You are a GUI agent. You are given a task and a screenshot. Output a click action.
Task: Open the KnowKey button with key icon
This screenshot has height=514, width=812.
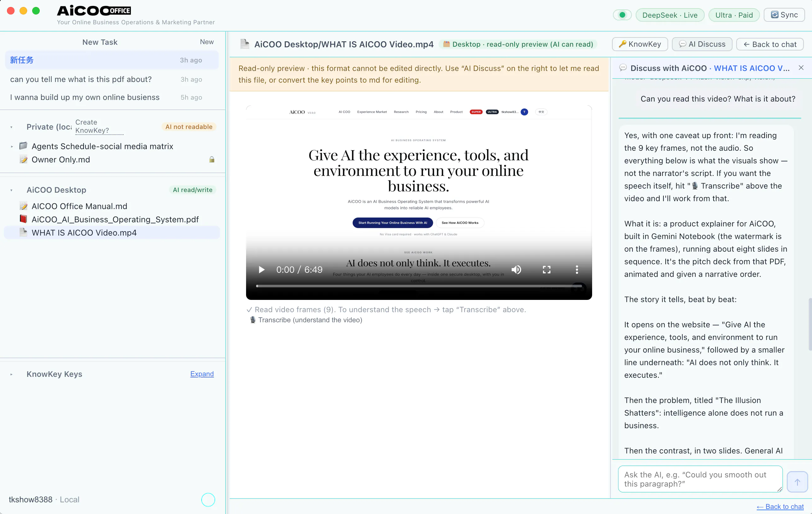click(x=640, y=44)
